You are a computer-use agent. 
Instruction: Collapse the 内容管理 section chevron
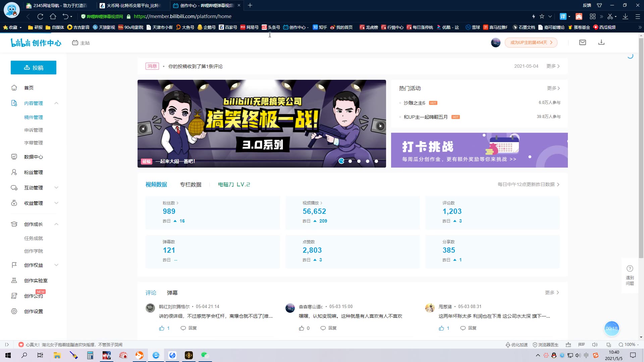(x=56, y=103)
